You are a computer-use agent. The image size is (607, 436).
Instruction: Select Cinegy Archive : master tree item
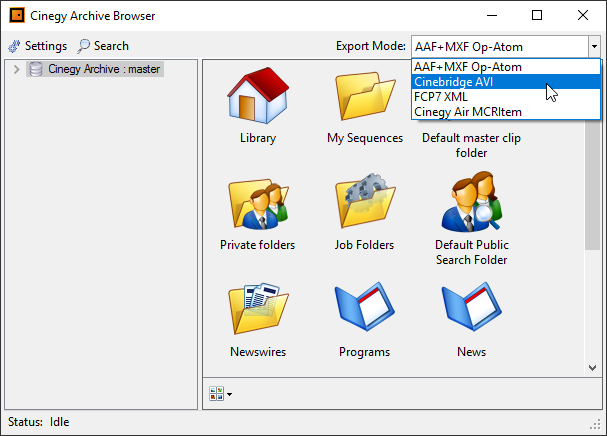95,69
